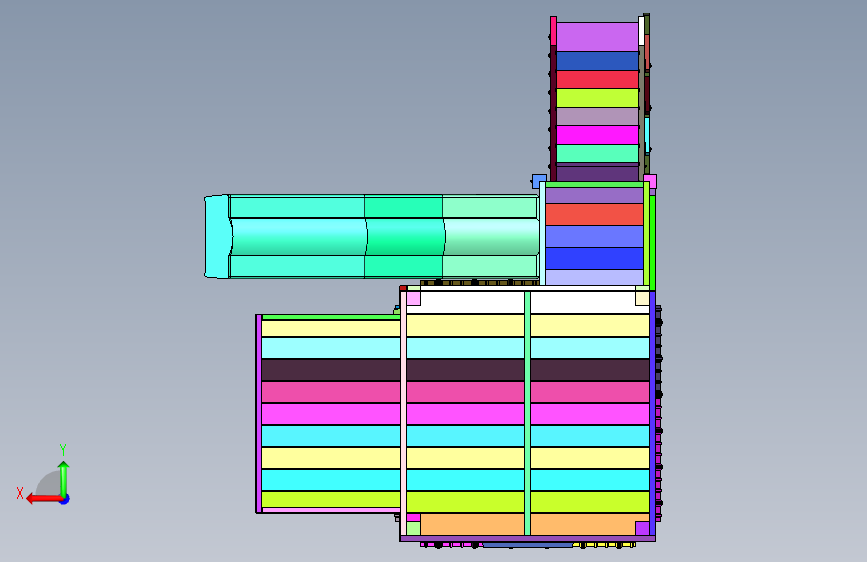
Task: Click the green "Y" axis label
Action: (63, 449)
